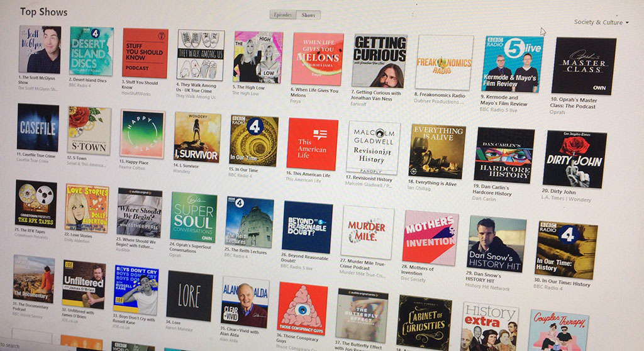
Task: Click 'Dan Carlin' author text
Action: (x=484, y=199)
